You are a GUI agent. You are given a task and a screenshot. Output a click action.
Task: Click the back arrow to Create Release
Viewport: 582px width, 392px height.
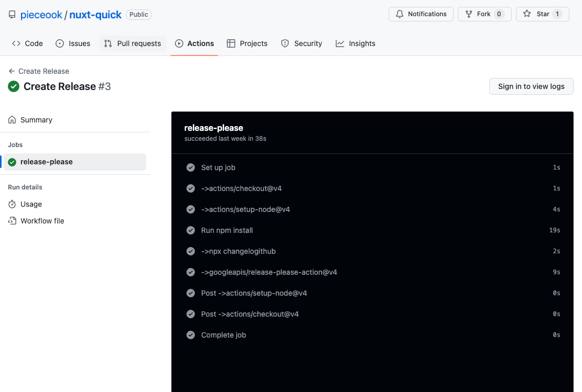(x=12, y=71)
